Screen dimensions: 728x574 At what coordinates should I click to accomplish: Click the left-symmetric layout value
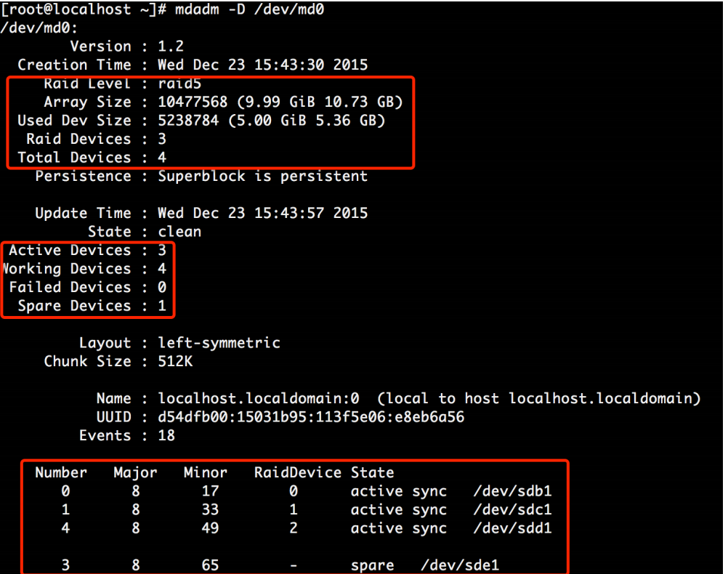pos(219,343)
